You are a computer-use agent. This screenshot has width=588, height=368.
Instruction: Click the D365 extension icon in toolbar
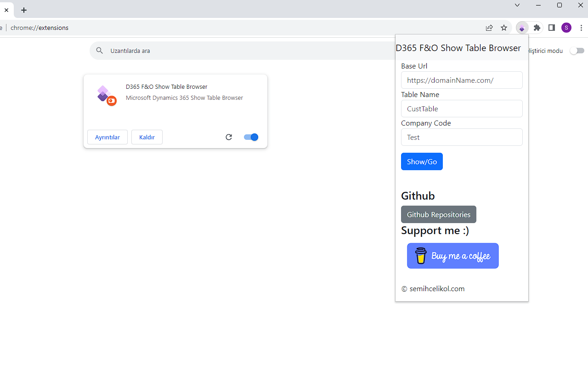coord(522,28)
